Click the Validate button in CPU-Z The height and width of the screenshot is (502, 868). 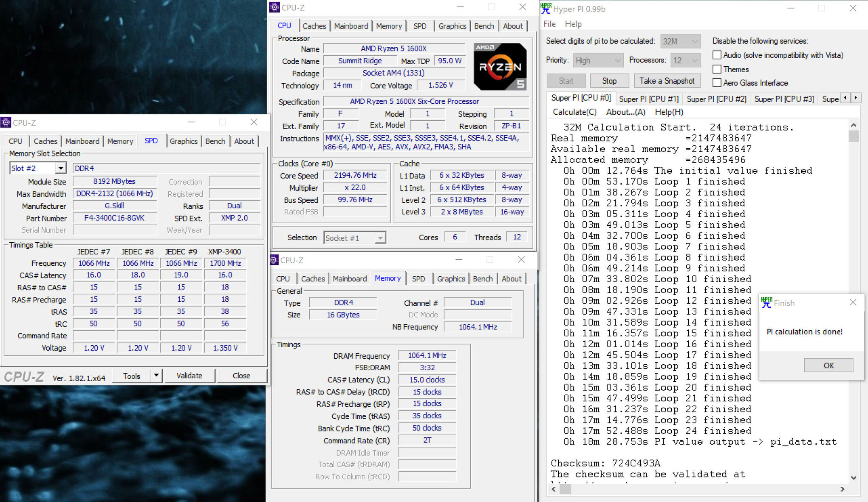pos(189,375)
